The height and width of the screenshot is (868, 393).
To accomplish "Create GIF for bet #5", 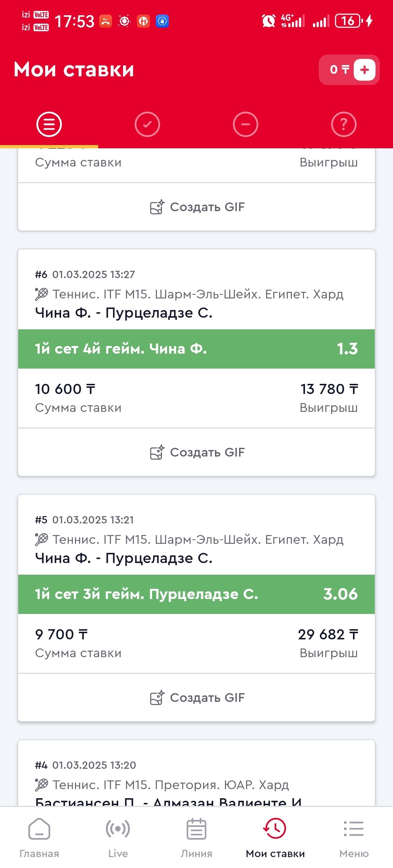I will pyautogui.click(x=197, y=698).
